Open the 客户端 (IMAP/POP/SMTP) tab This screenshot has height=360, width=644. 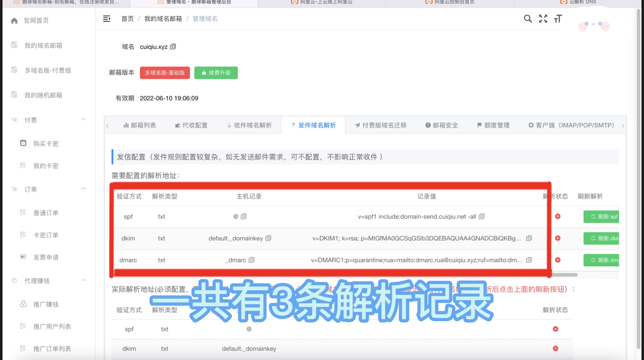click(x=571, y=125)
